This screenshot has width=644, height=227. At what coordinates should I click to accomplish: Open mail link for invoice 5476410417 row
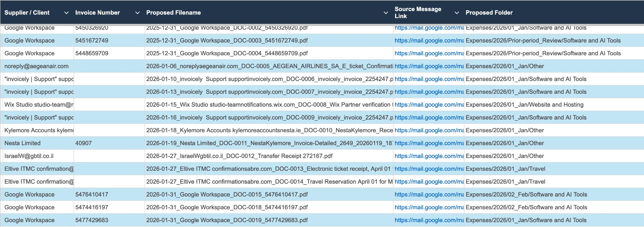[x=429, y=195]
